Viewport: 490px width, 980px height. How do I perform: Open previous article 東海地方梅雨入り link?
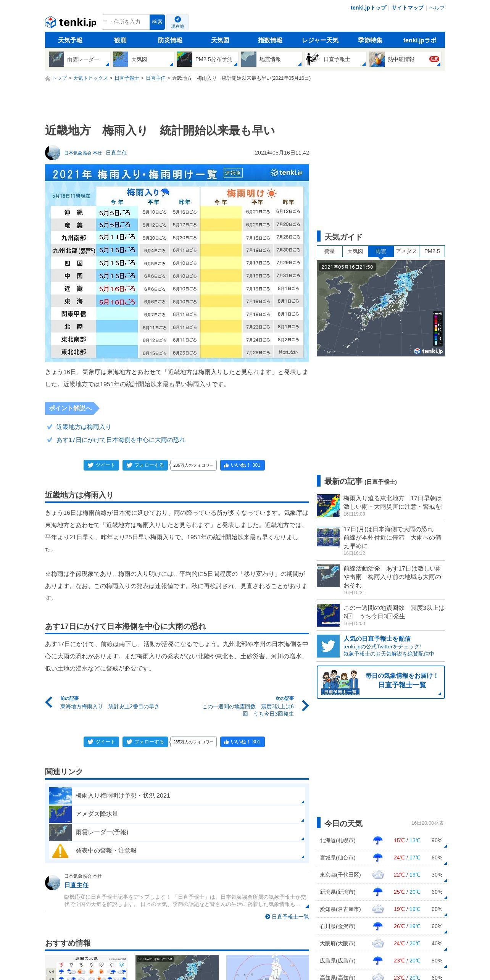[x=110, y=707]
